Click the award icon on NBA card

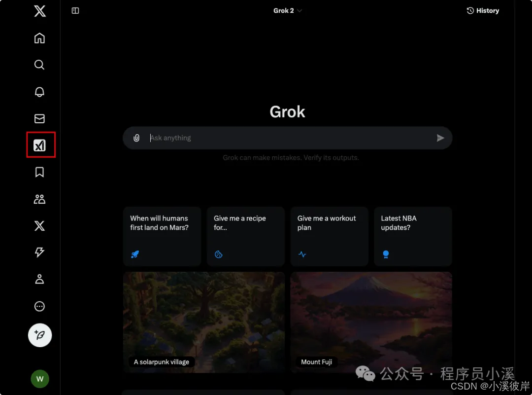tap(386, 254)
